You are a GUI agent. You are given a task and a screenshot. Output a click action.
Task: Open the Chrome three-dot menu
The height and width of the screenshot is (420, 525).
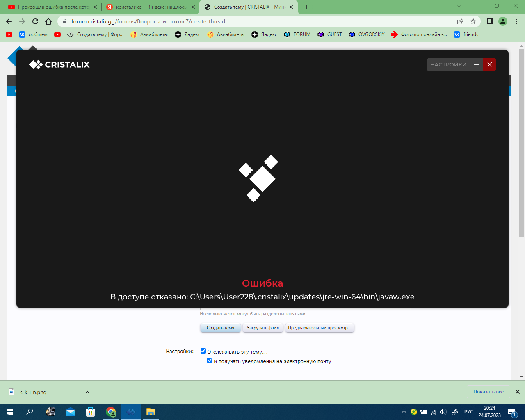(516, 21)
